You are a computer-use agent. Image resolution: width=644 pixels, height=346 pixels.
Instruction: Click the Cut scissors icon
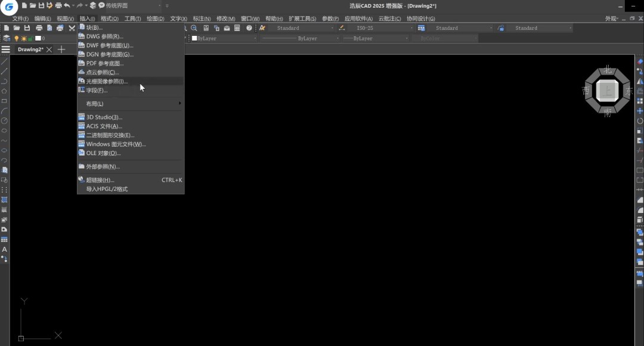(x=72, y=28)
